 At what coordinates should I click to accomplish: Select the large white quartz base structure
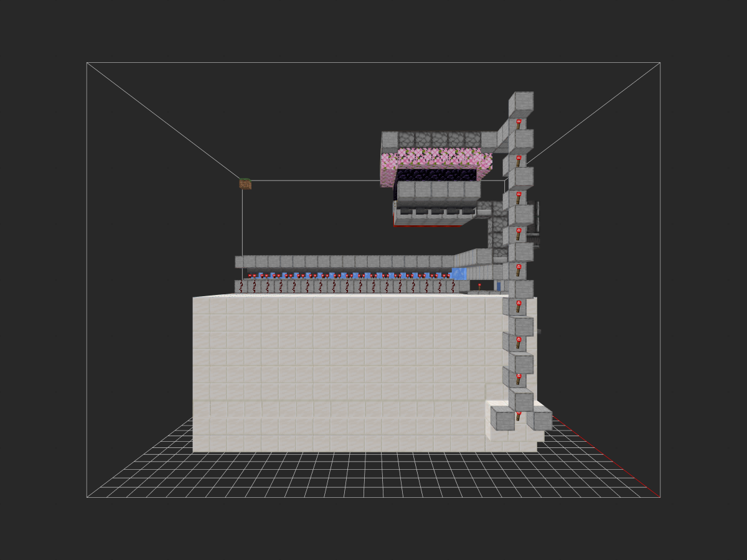point(364,373)
